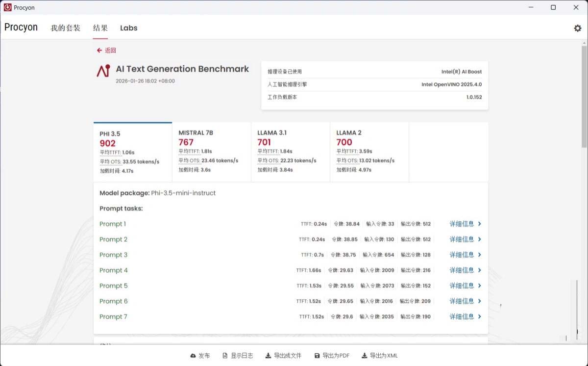Expand Prompt 7 详细信息 chevron
The height and width of the screenshot is (366, 588).
click(480, 317)
